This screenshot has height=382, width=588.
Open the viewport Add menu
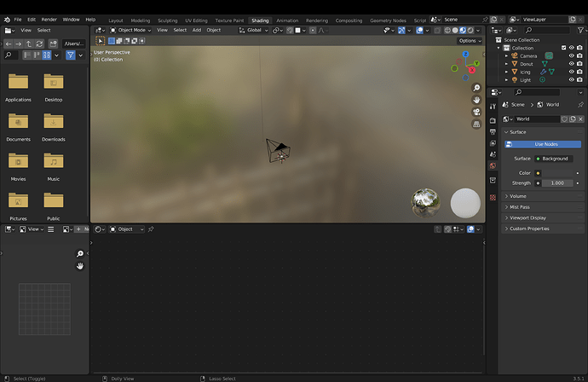pyautogui.click(x=197, y=30)
